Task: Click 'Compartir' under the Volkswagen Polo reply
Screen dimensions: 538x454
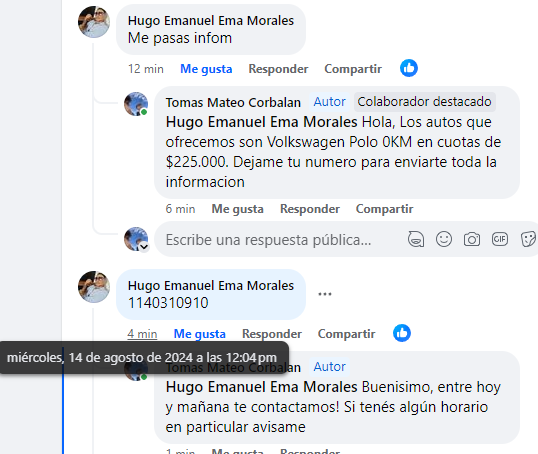Action: click(x=384, y=209)
